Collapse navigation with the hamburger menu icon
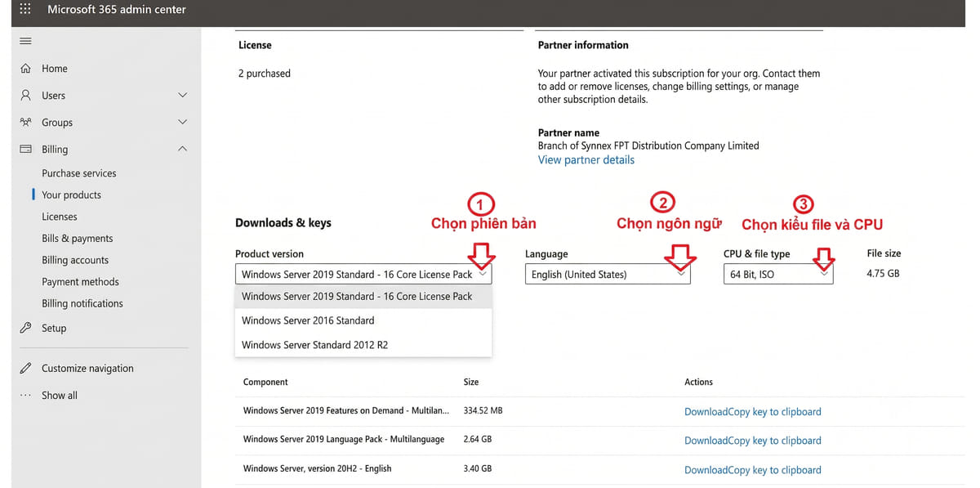Image resolution: width=980 pixels, height=488 pixels. (25, 42)
